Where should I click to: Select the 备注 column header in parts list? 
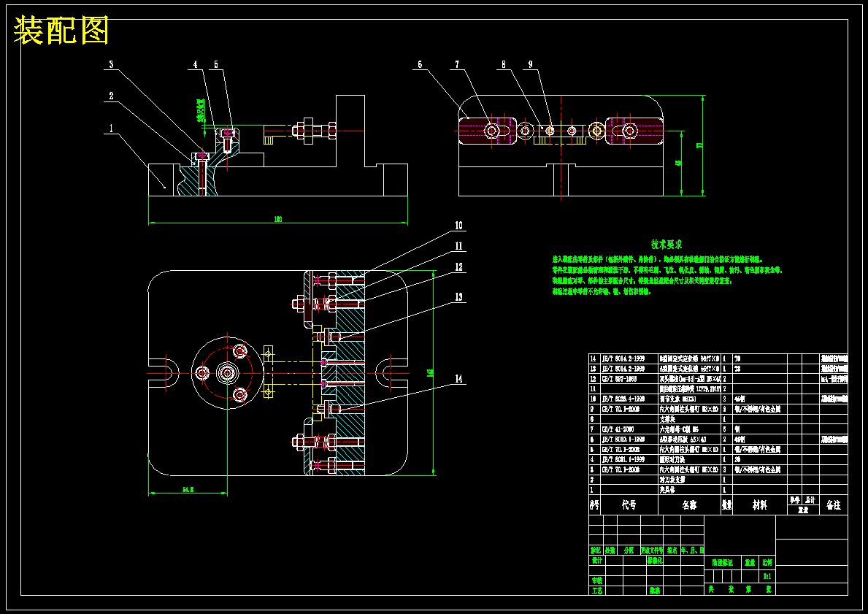tap(833, 505)
